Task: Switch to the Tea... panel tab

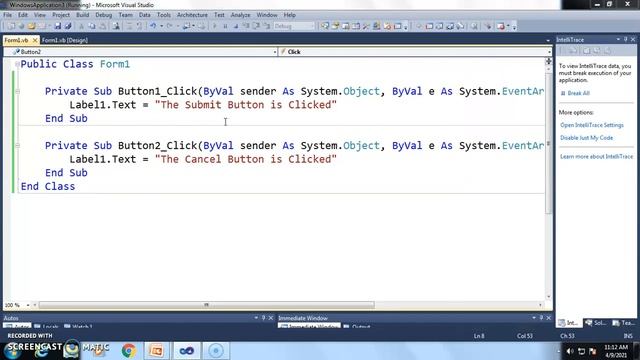Action: click(x=624, y=323)
